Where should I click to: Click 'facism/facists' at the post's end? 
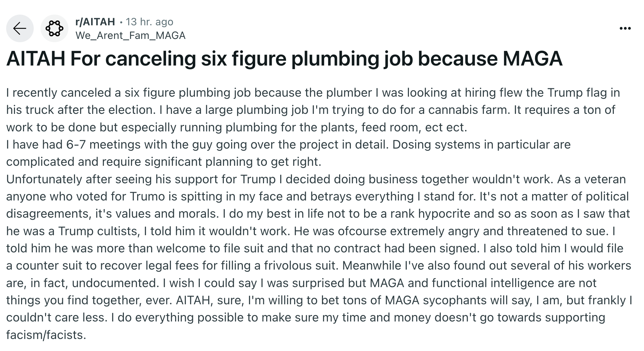coord(46,335)
